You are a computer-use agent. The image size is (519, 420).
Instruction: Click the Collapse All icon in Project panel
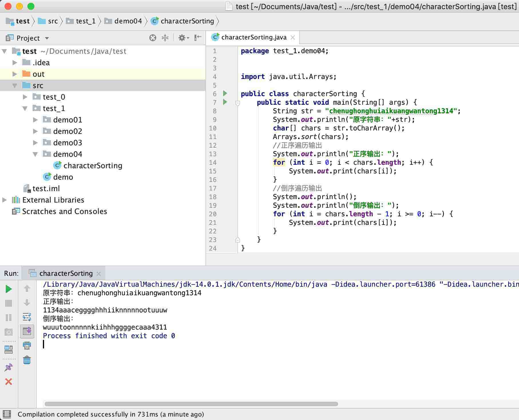[165, 38]
